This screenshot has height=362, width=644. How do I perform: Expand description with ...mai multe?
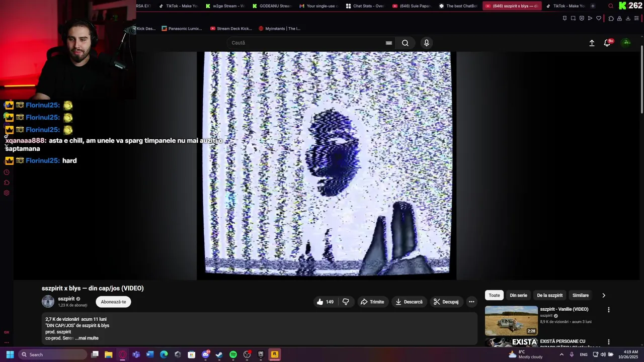(x=87, y=338)
